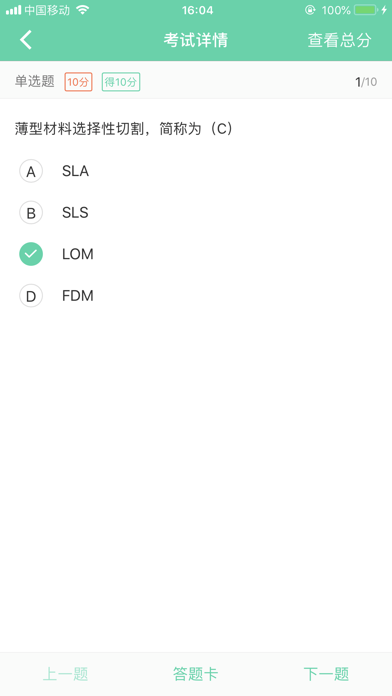Tap the green checkmark on LOM
Viewport: 392px width, 696px height.
(x=31, y=254)
